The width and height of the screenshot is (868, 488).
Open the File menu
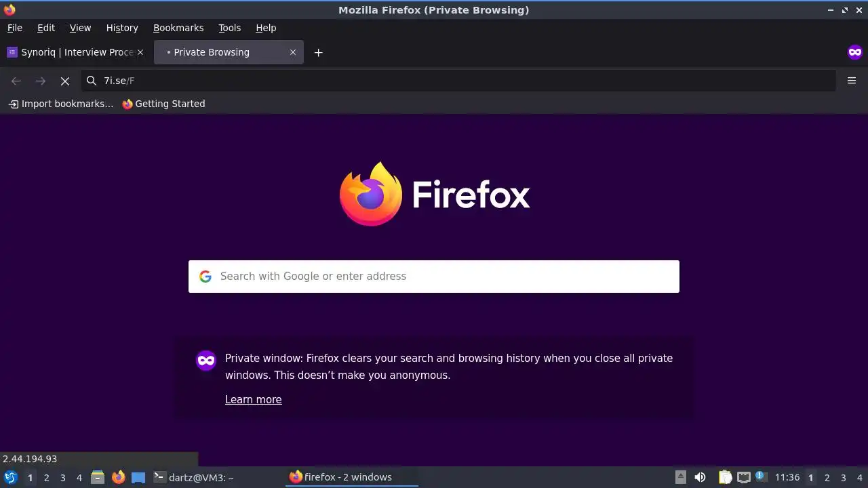click(x=15, y=28)
